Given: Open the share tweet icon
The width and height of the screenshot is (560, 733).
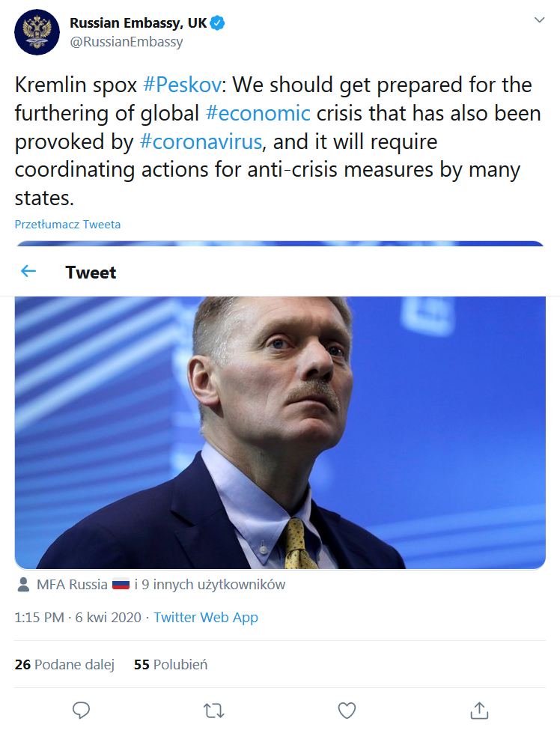Looking at the screenshot, I should (479, 709).
